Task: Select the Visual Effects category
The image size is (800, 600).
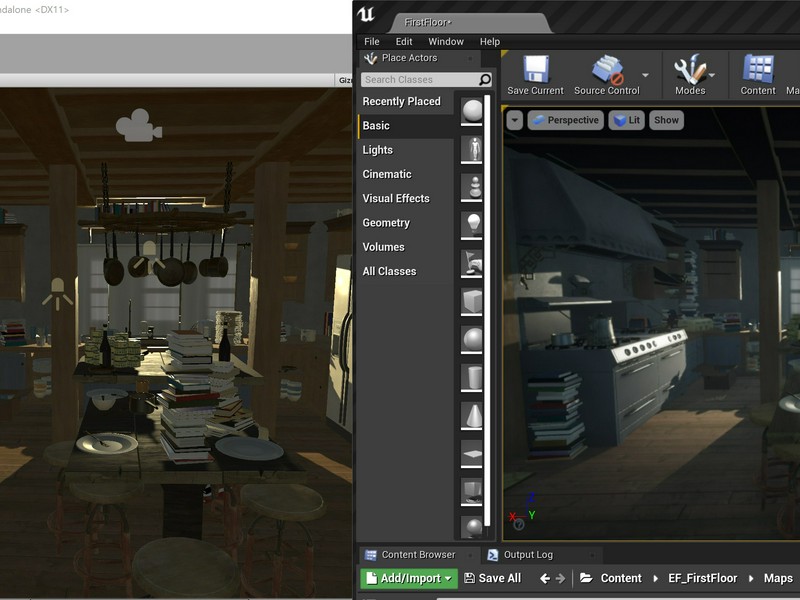Action: [x=406, y=198]
